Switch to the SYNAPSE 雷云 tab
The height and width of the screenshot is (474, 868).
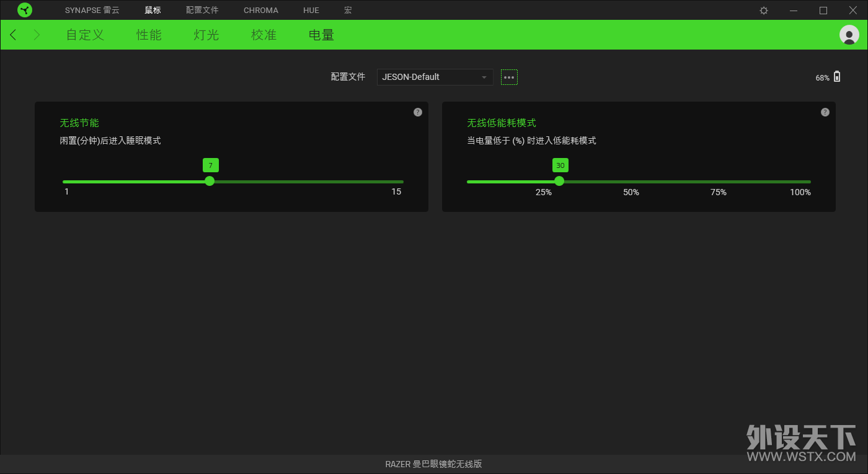pyautogui.click(x=92, y=11)
